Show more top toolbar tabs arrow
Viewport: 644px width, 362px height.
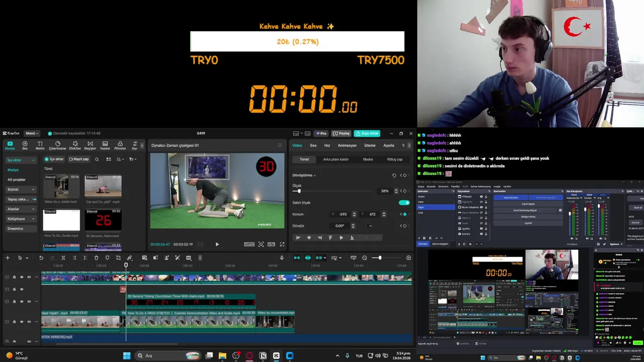click(x=142, y=145)
